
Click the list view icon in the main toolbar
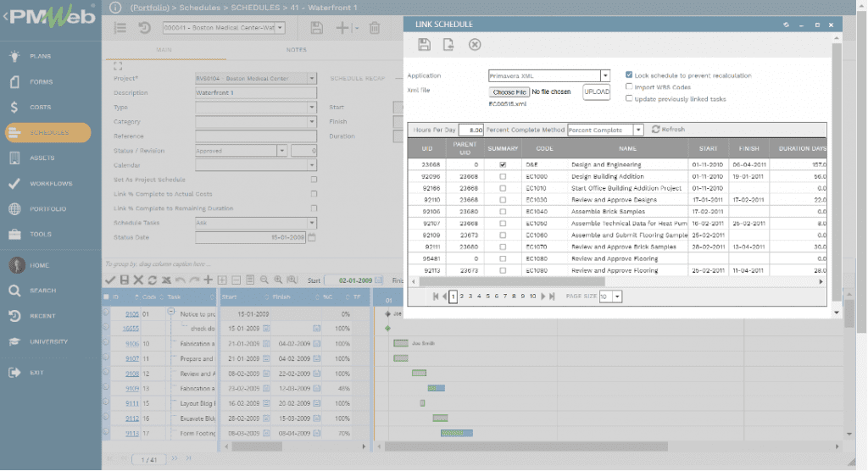pyautogui.click(x=120, y=28)
